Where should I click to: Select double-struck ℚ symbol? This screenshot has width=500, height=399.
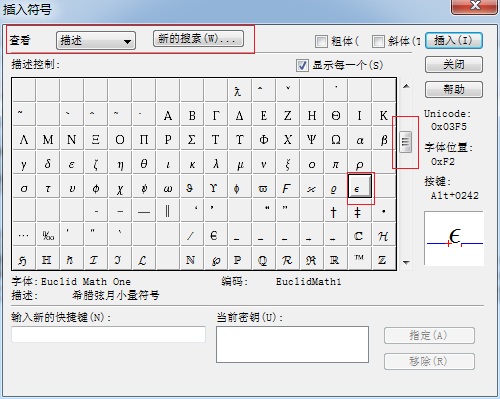263,259
